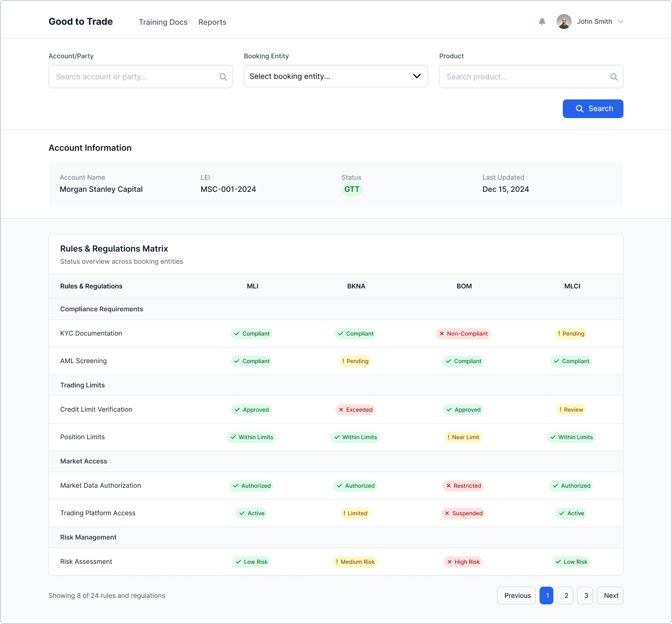Viewport: 672px width, 624px height.
Task: Click the Good to Trade logo
Action: point(81,21)
